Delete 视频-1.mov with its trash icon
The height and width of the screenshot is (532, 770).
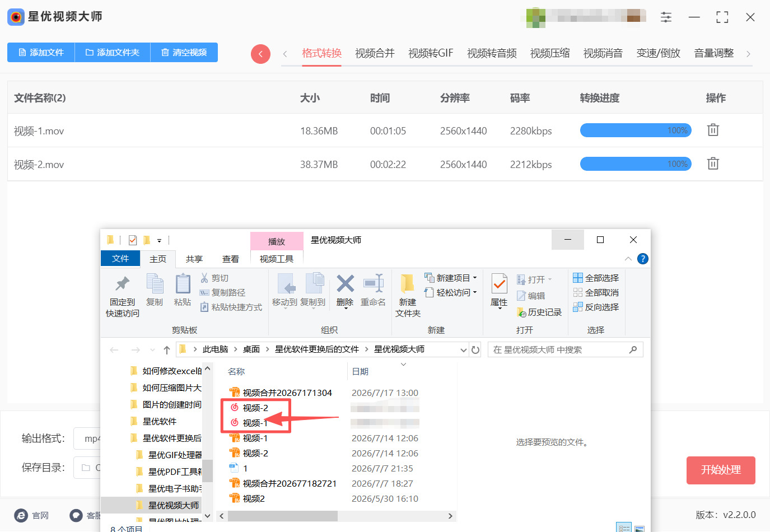tap(713, 130)
